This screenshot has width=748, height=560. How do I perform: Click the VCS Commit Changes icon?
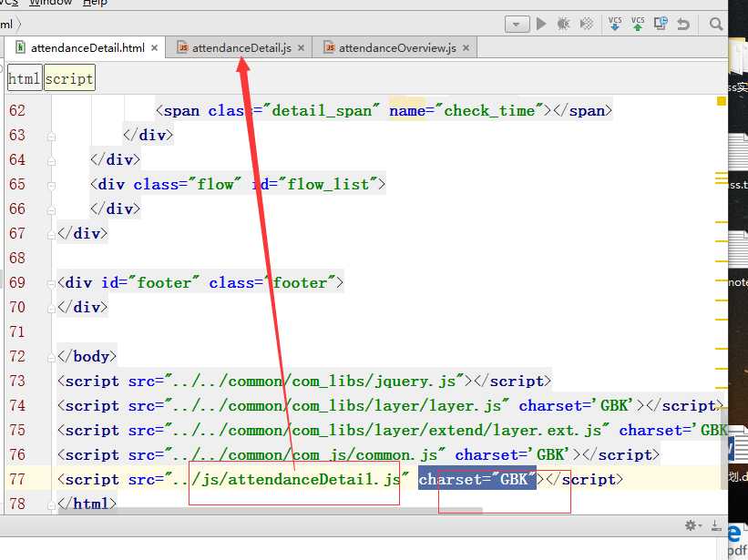[638, 24]
